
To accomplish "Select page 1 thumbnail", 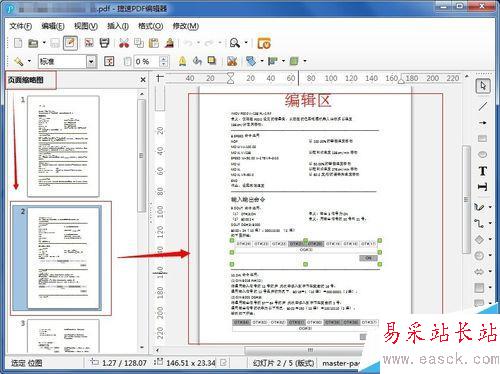I will (x=63, y=146).
